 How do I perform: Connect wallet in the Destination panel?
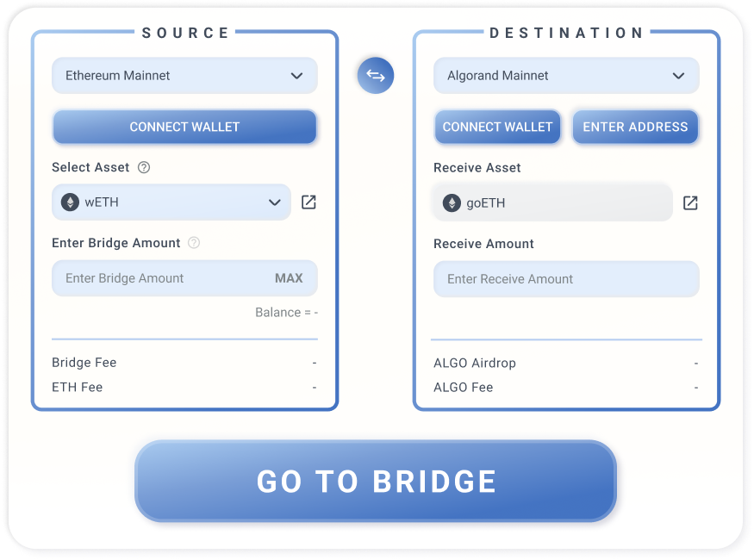click(497, 127)
